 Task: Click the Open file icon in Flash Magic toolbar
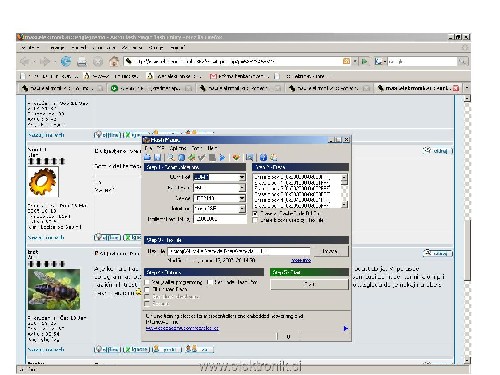148,157
